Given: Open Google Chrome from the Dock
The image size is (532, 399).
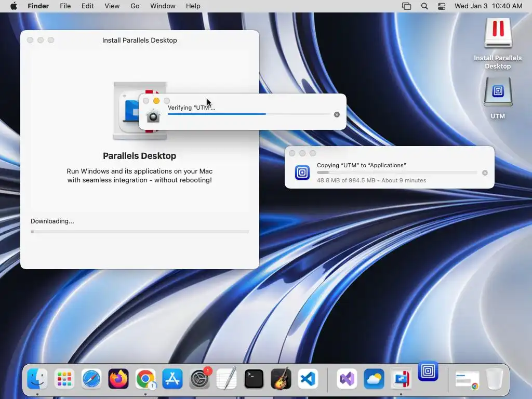Looking at the screenshot, I should [x=145, y=379].
